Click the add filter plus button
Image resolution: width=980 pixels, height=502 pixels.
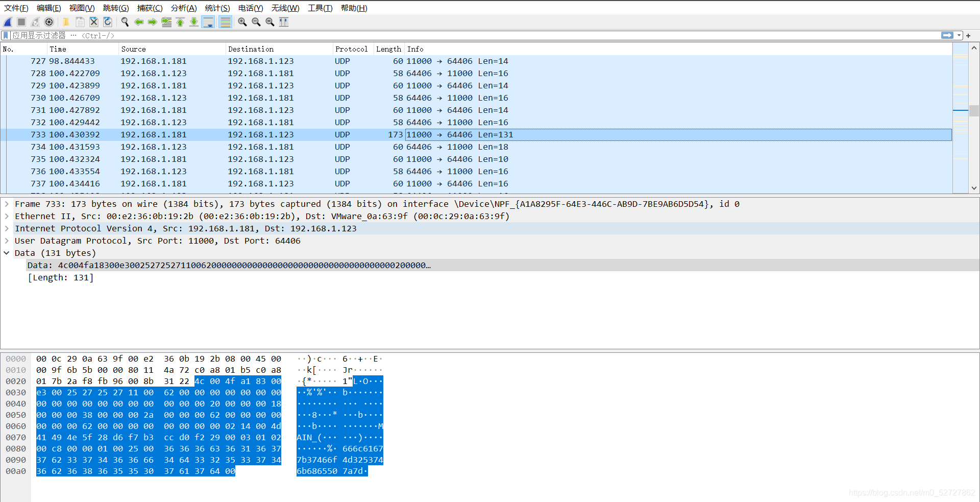968,35
